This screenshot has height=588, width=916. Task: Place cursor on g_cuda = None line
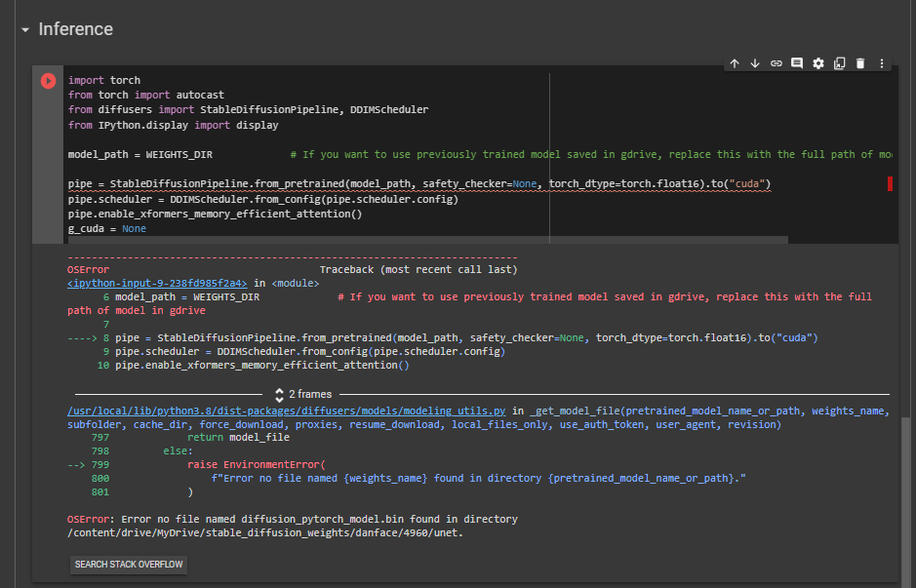(x=107, y=228)
